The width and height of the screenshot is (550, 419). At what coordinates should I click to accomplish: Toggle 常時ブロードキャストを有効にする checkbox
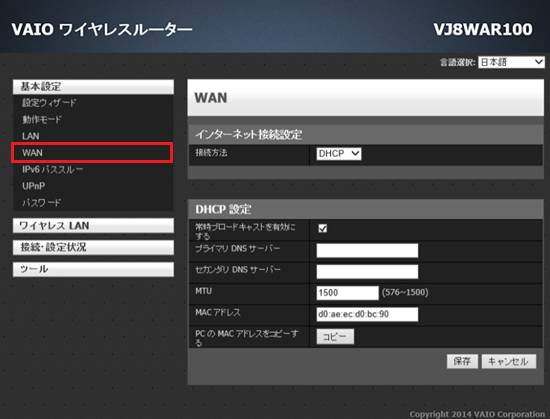pyautogui.click(x=322, y=228)
